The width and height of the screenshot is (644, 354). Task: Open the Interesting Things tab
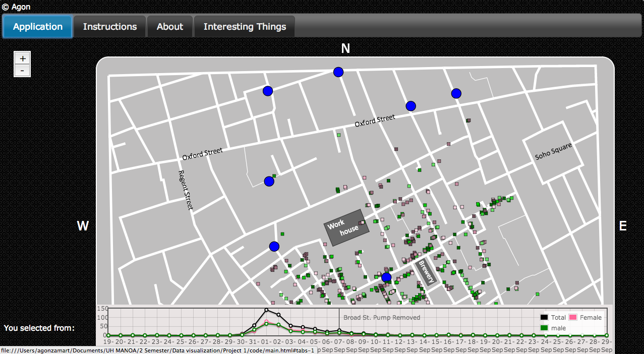pos(245,27)
